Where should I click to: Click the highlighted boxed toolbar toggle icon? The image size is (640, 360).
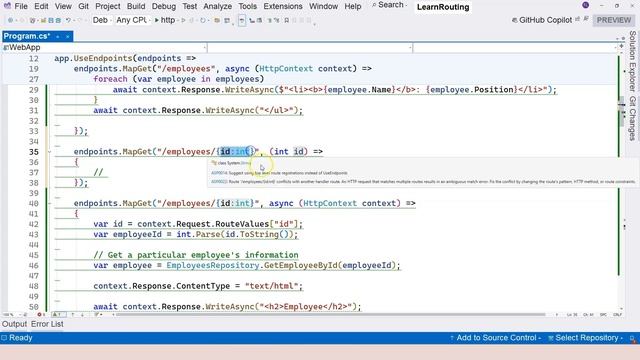[x=242, y=20]
